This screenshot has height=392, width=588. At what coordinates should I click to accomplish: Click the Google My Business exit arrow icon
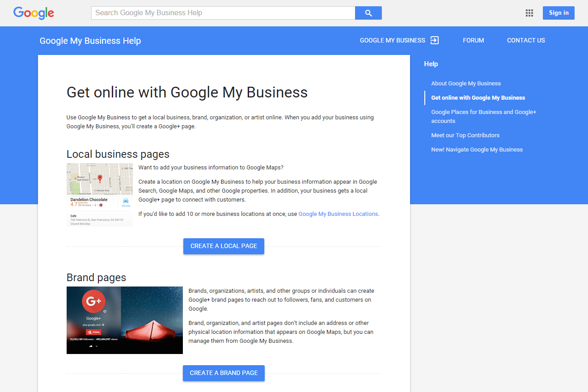(x=434, y=40)
